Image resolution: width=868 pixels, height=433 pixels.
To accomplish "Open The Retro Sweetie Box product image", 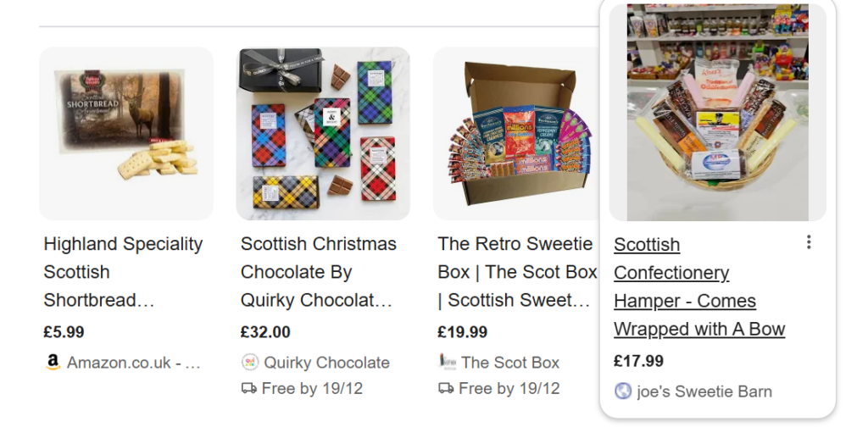I will tap(520, 134).
